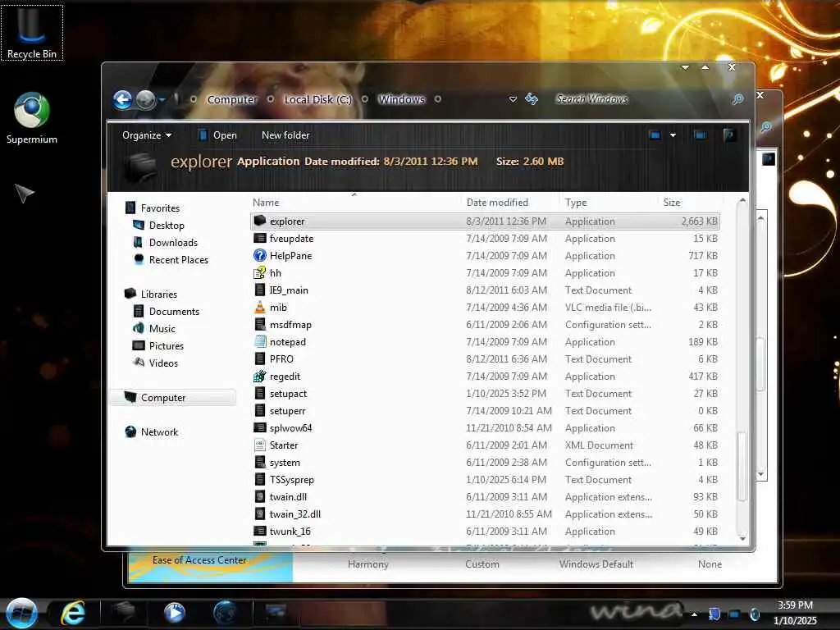Select the Starter XML document icon

(x=260, y=445)
